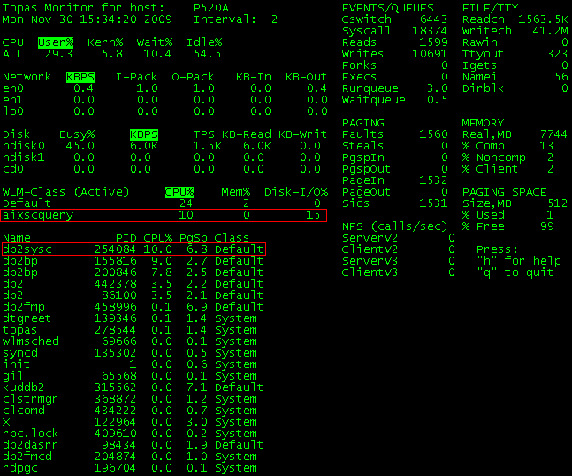Click the Mem% header in WLM-Class section
Viewport: 572px width, 476px height.
236,192
